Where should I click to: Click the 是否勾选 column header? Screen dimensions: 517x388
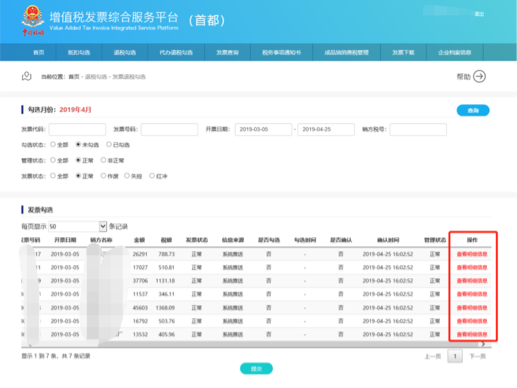click(x=269, y=240)
